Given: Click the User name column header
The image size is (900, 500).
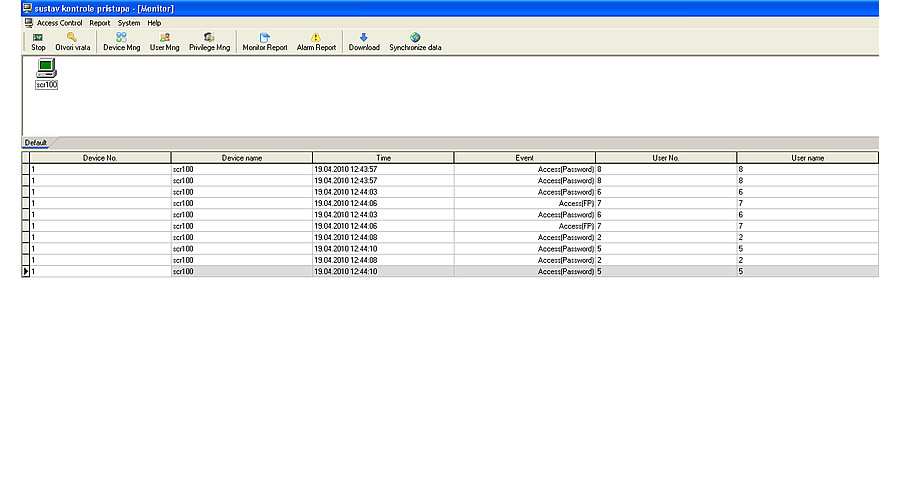Looking at the screenshot, I should tap(807, 158).
